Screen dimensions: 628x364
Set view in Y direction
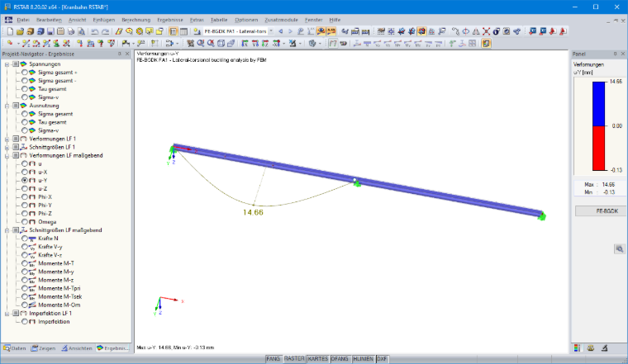coord(255,43)
